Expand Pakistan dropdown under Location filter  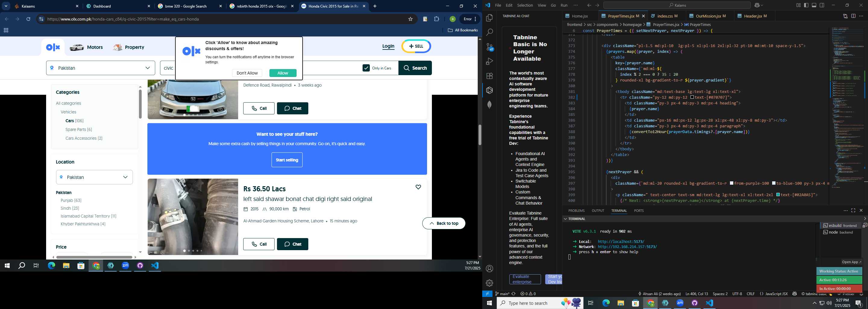(94, 177)
